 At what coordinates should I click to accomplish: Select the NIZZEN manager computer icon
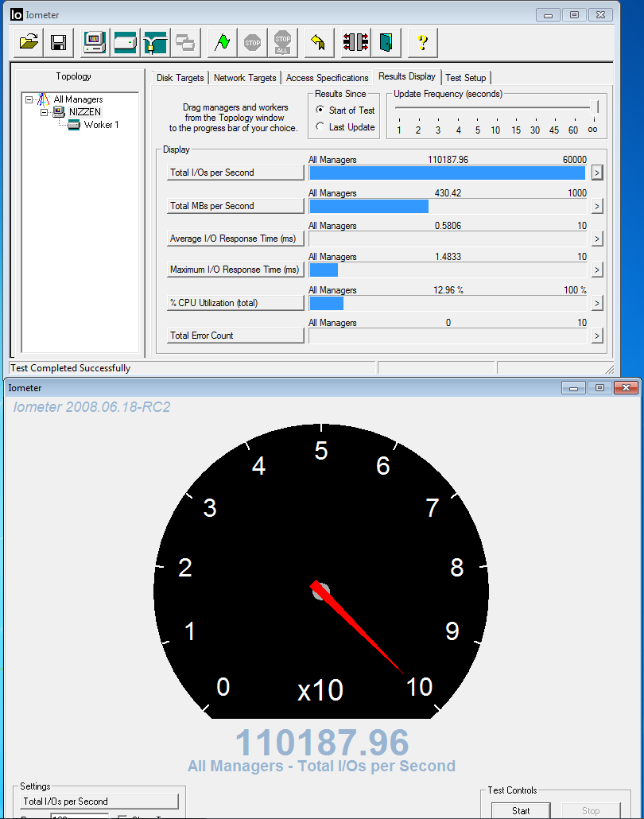coord(59,112)
